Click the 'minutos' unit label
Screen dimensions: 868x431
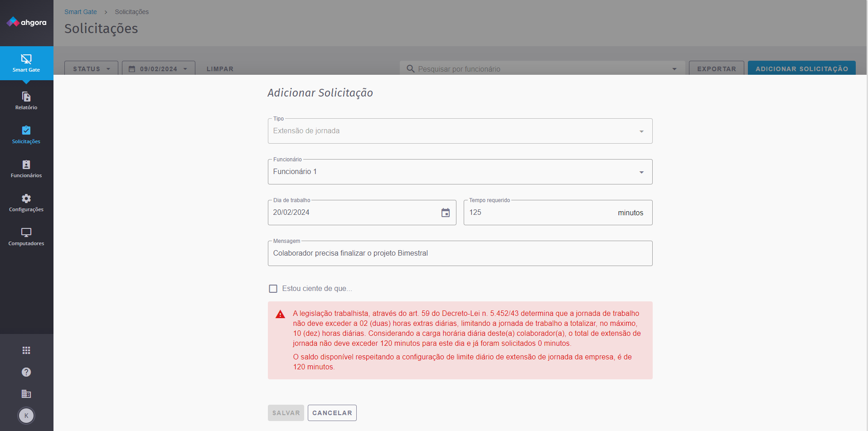[630, 213]
